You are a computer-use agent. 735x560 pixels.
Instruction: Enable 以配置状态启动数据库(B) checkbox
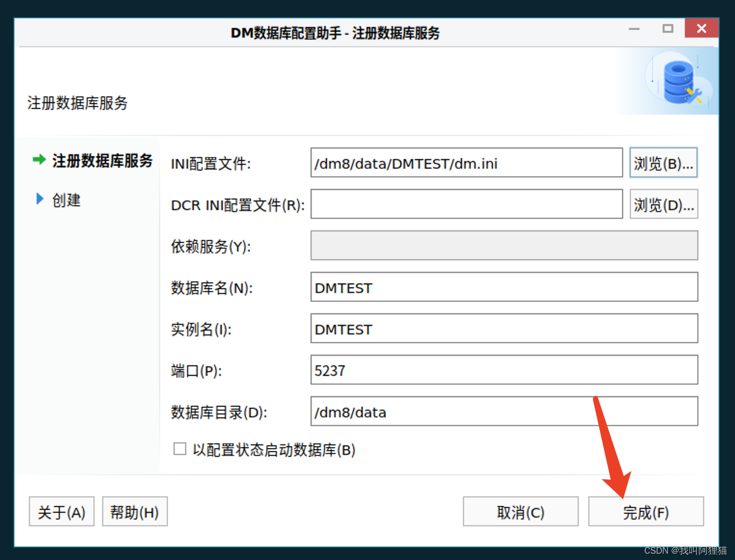point(180,449)
